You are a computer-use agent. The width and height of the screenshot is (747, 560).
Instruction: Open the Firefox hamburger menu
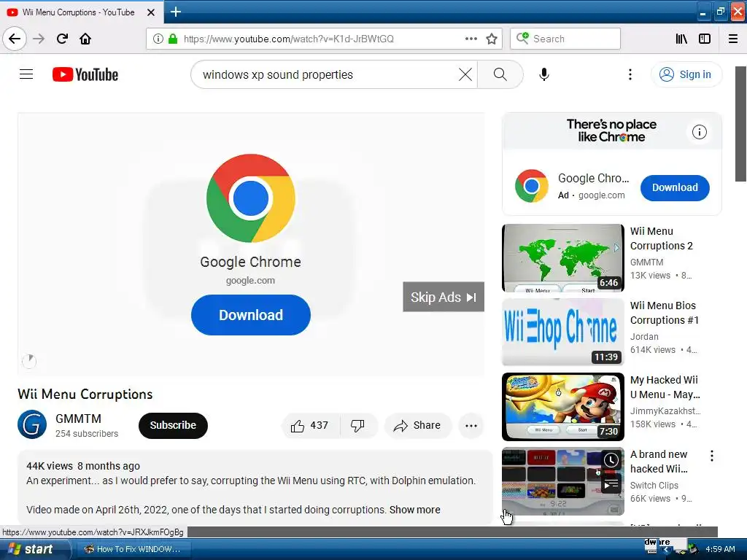tap(733, 39)
